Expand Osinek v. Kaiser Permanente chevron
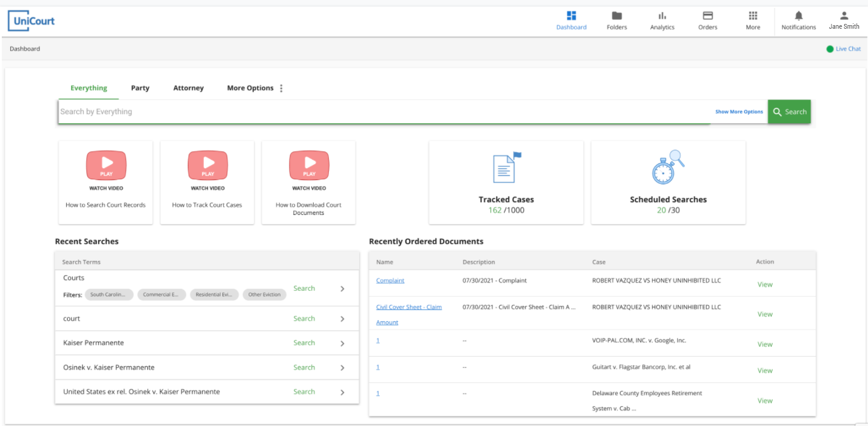 click(x=343, y=368)
